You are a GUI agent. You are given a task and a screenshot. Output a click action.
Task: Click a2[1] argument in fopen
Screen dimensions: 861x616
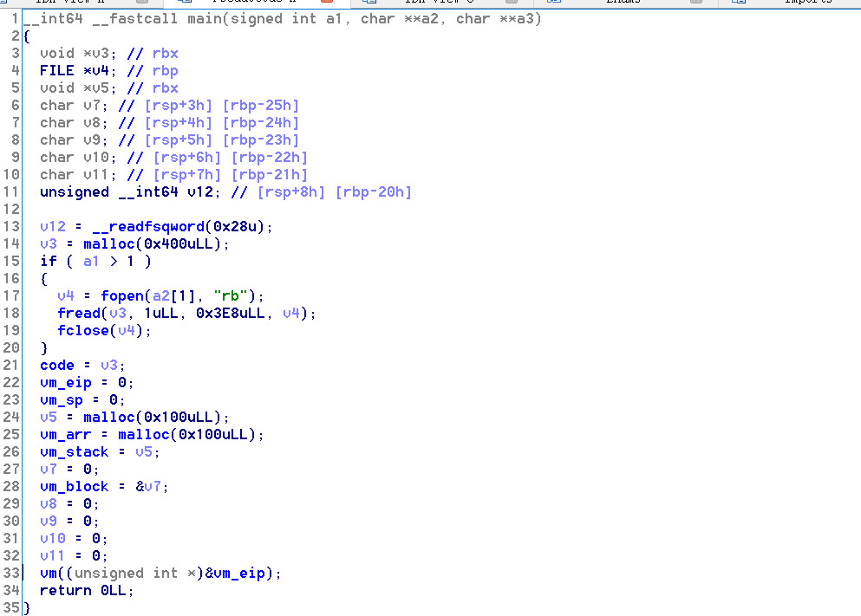coord(174,295)
